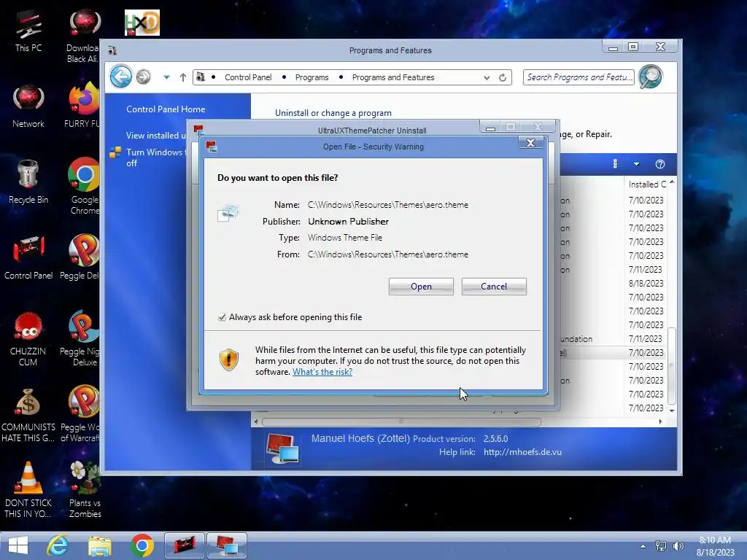Open Google Chrome desktop shortcut

coord(85,187)
